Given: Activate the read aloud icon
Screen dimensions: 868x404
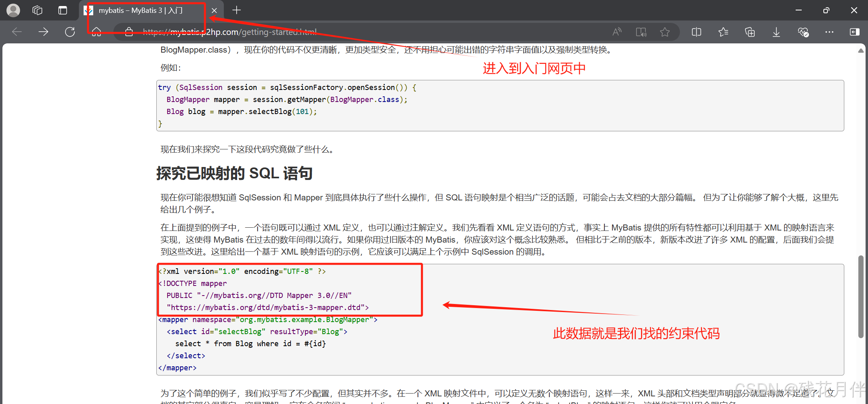Looking at the screenshot, I should click(617, 32).
